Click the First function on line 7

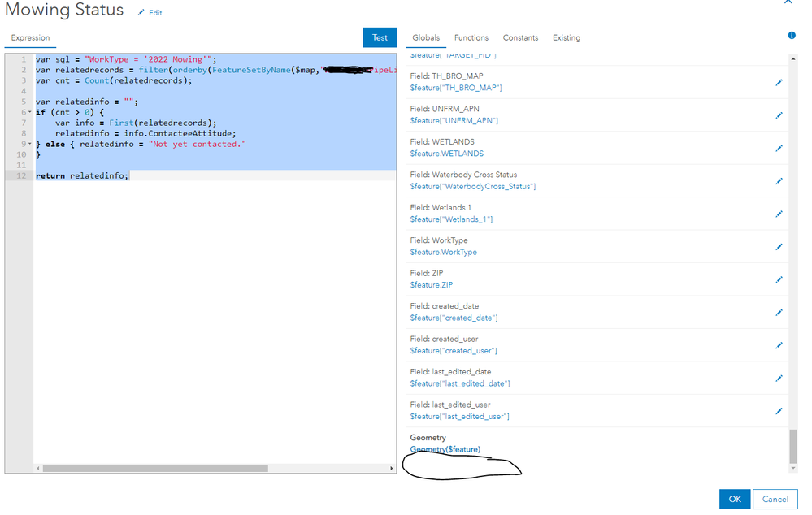tap(121, 123)
